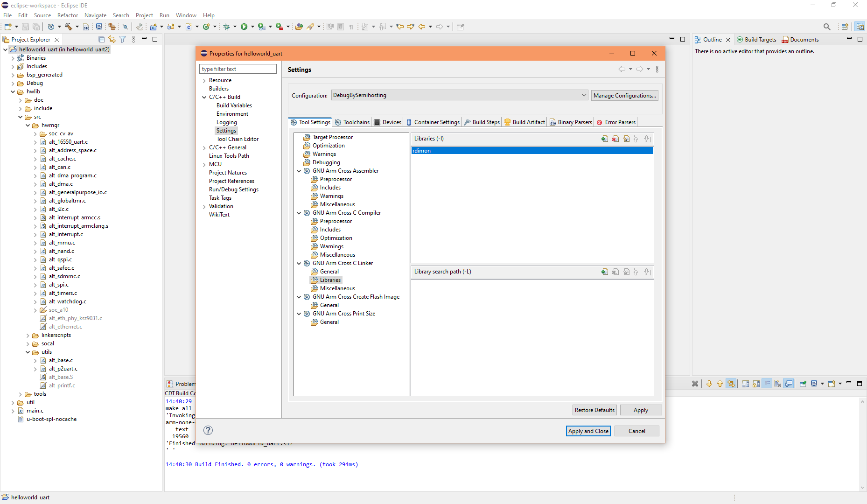Start the Run toolbar icon

(245, 27)
